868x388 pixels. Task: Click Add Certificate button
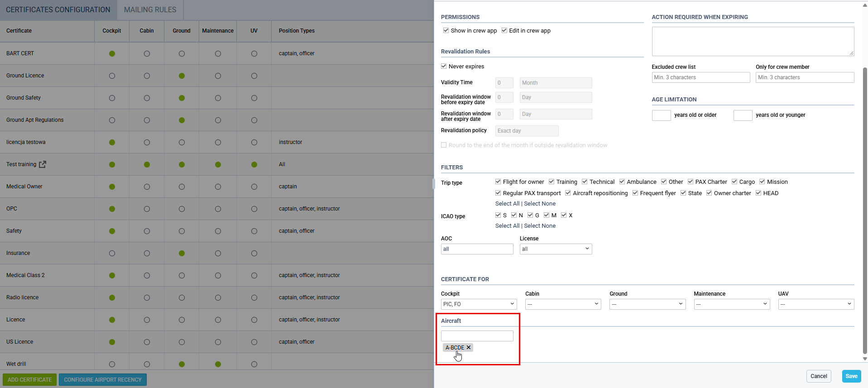coord(30,380)
